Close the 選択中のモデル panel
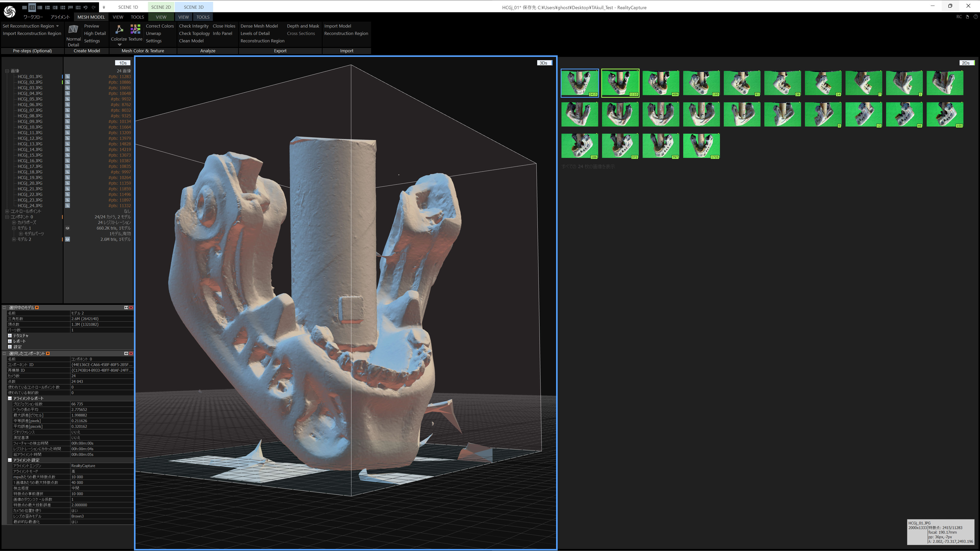The width and height of the screenshot is (980, 551). 131,308
